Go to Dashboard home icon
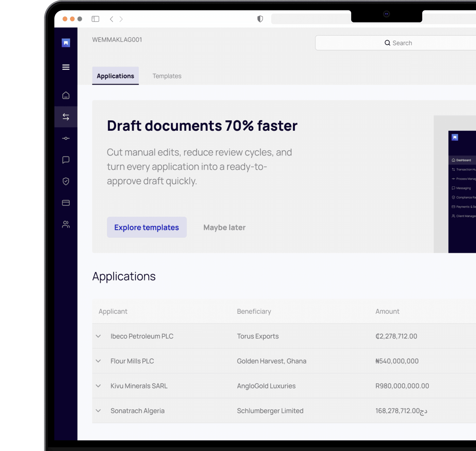Image resolution: width=476 pixels, height=451 pixels. 66,95
